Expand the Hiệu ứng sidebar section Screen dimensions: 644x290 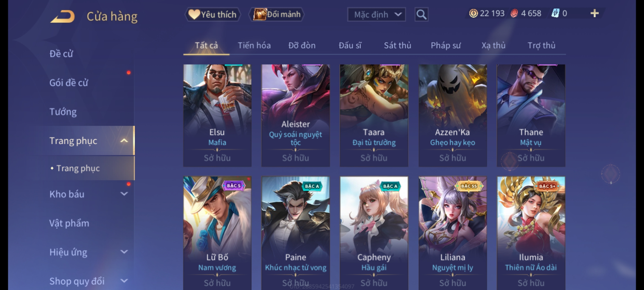pyautogui.click(x=124, y=252)
